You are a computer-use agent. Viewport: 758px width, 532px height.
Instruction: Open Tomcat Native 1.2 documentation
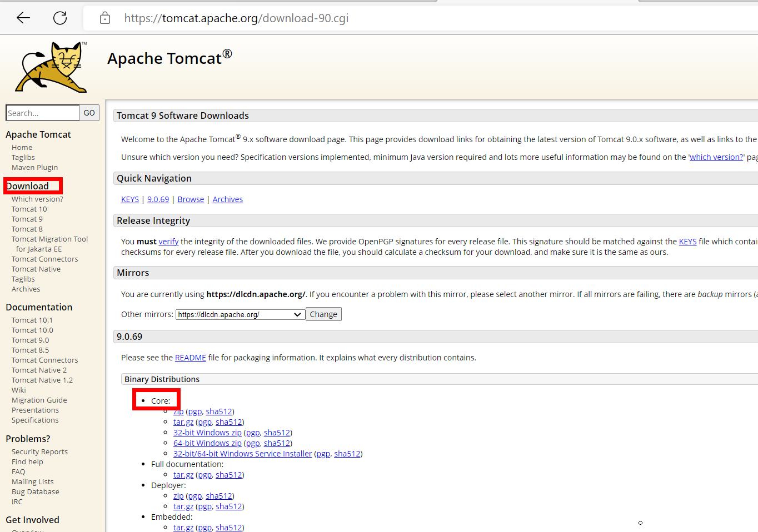coord(42,380)
